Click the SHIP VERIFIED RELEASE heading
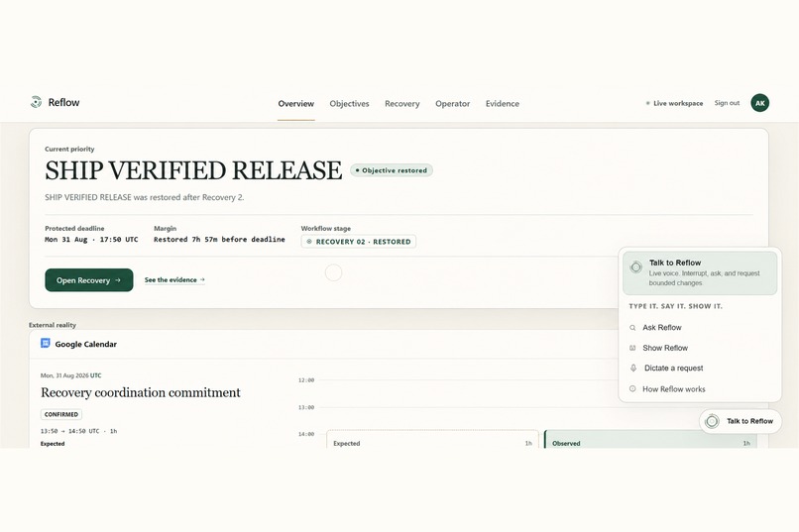 pyautogui.click(x=193, y=170)
